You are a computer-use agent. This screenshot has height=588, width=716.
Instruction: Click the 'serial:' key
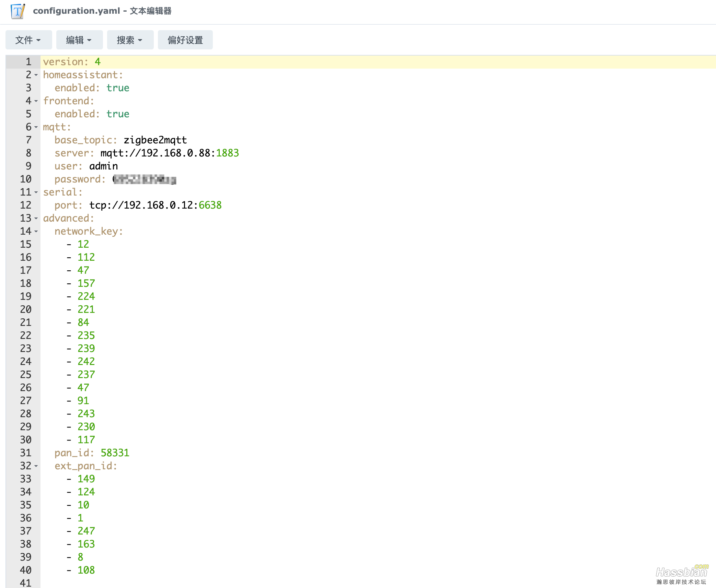coord(63,192)
